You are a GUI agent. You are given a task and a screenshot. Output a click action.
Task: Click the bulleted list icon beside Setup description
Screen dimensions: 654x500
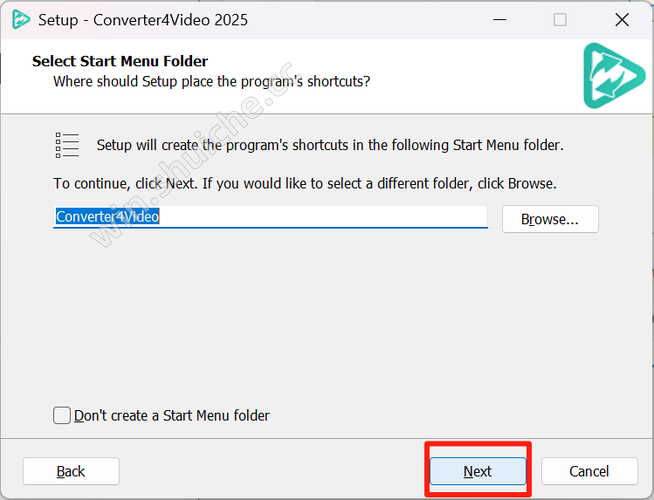[67, 145]
